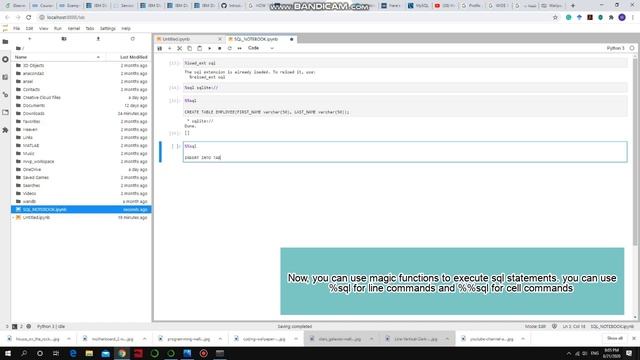Open the File Browser sidebar icon

pyautogui.click(x=5, y=42)
